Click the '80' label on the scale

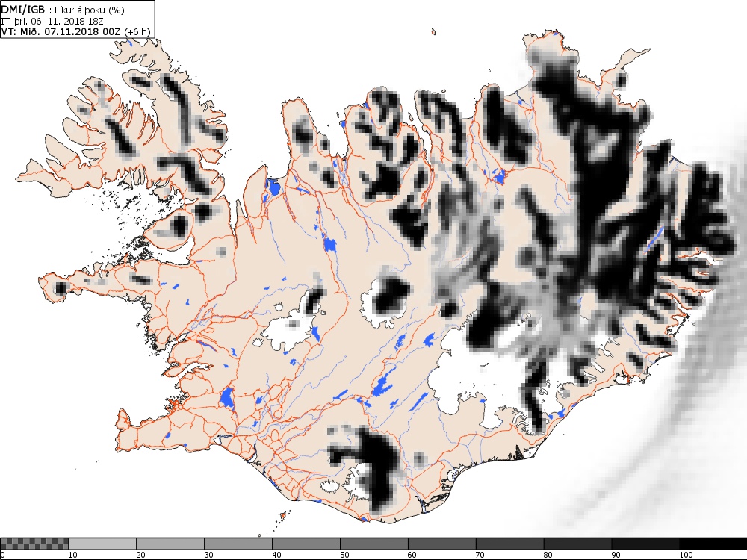pos(548,555)
